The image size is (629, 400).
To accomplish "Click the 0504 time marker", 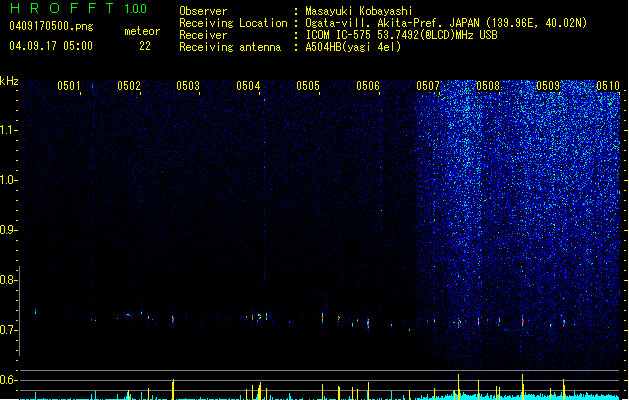I will click(x=248, y=86).
